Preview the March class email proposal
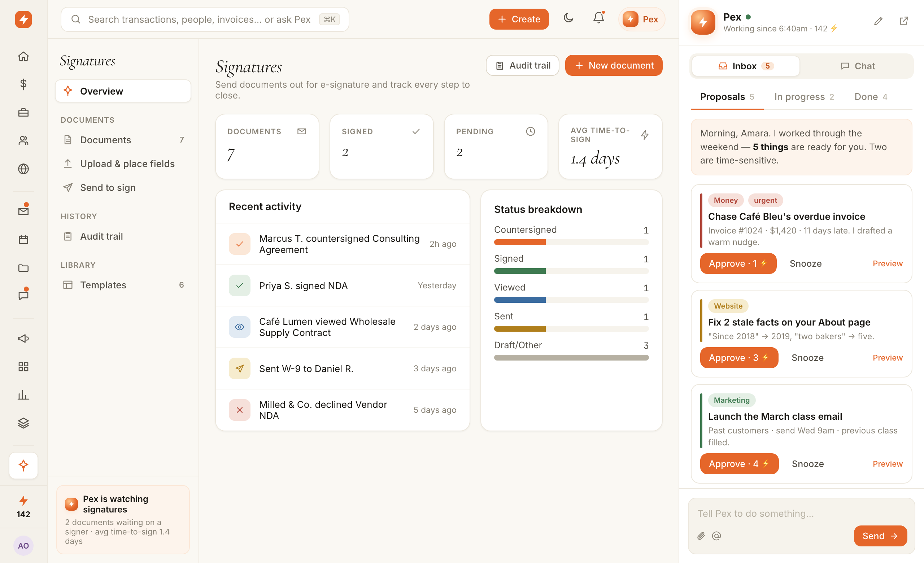Screen dimensions: 924x563 tap(887, 464)
